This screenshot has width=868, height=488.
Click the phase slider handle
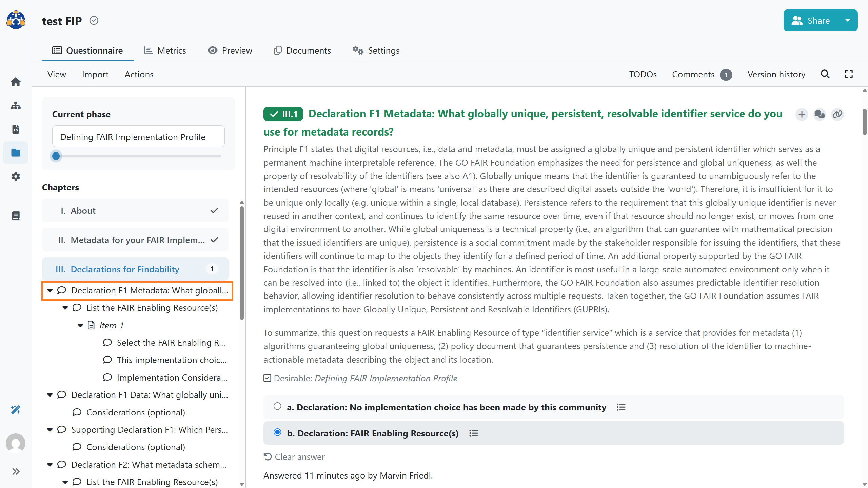(x=56, y=156)
